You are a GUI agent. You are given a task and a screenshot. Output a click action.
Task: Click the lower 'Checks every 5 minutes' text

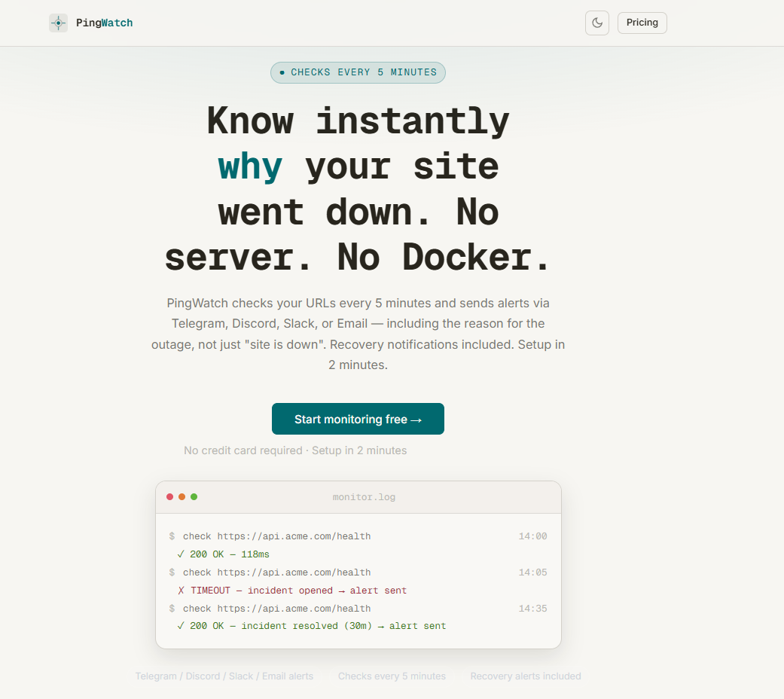[x=392, y=676]
